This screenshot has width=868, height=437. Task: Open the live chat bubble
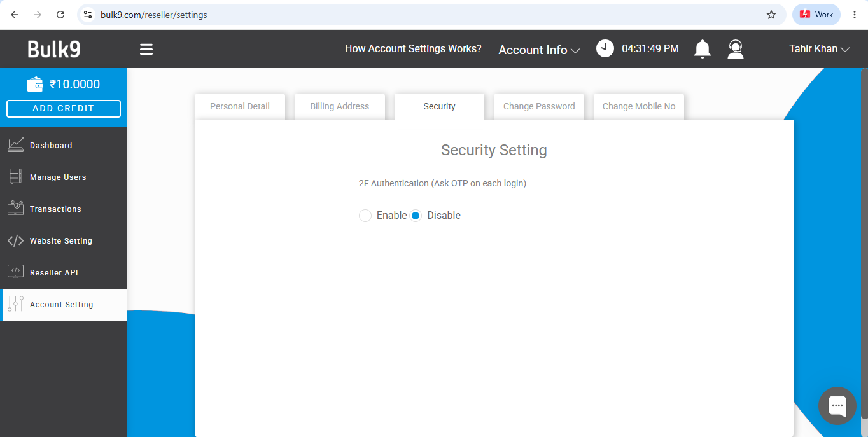[837, 405]
